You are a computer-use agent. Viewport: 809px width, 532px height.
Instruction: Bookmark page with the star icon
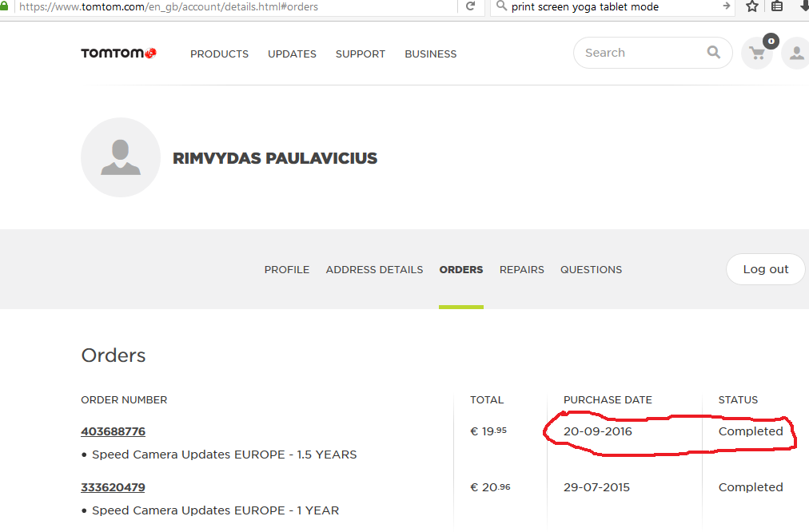(752, 6)
